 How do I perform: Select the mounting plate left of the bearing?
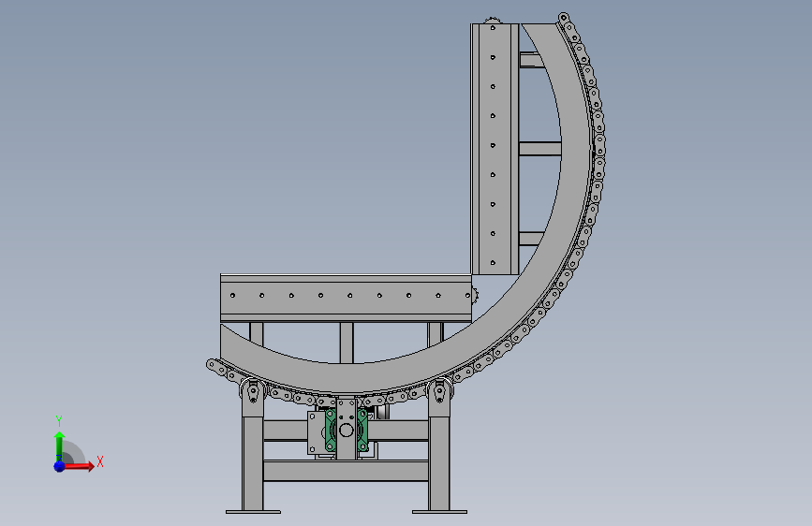click(317, 432)
